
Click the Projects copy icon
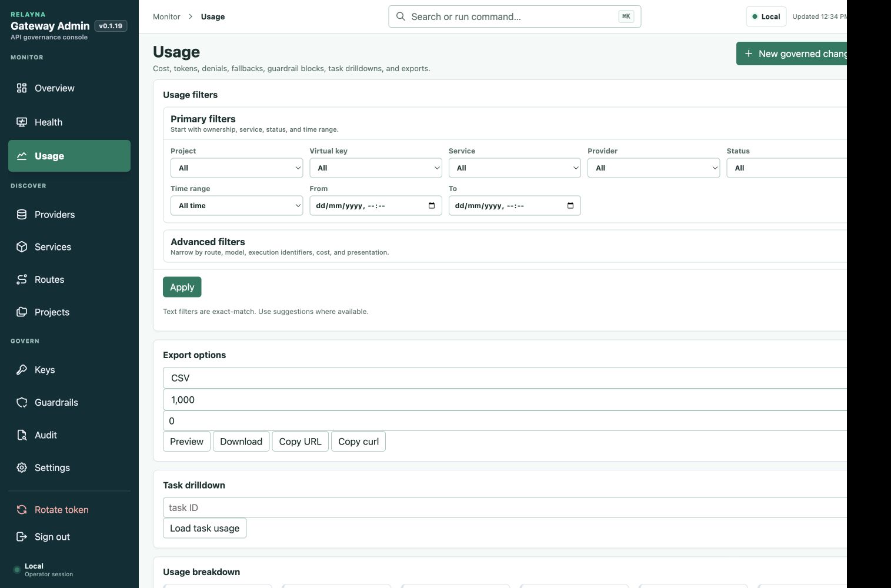[22, 312]
